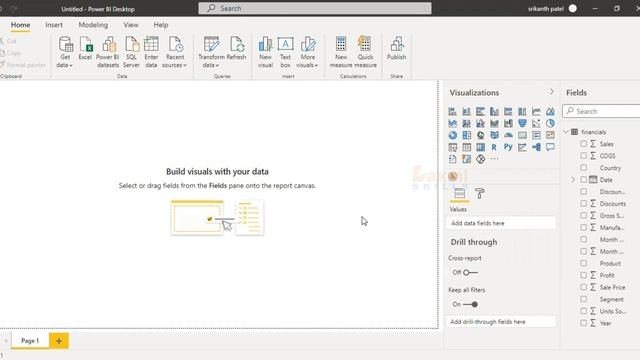The height and width of the screenshot is (360, 640).
Task: Get more visuals via ellipsis
Action: coord(494,159)
